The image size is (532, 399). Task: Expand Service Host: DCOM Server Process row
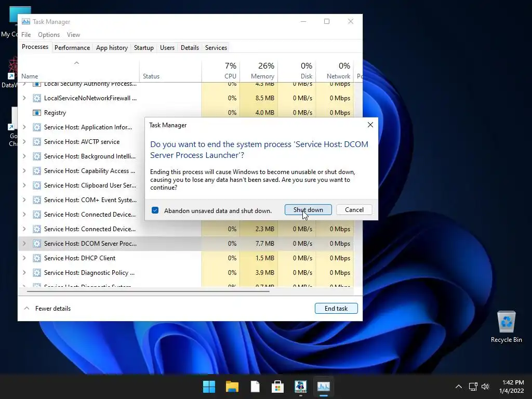pos(24,244)
